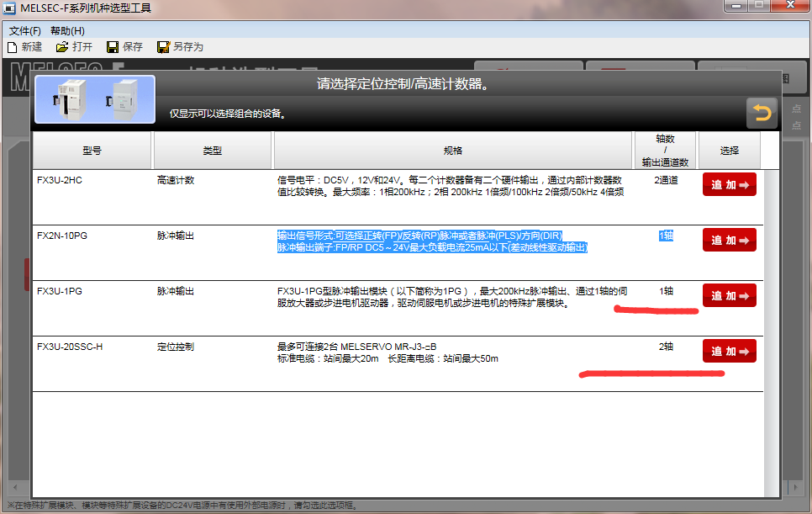Select the FX3U-20SSC-H model name cell
The image size is (812, 514).
coord(70,347)
